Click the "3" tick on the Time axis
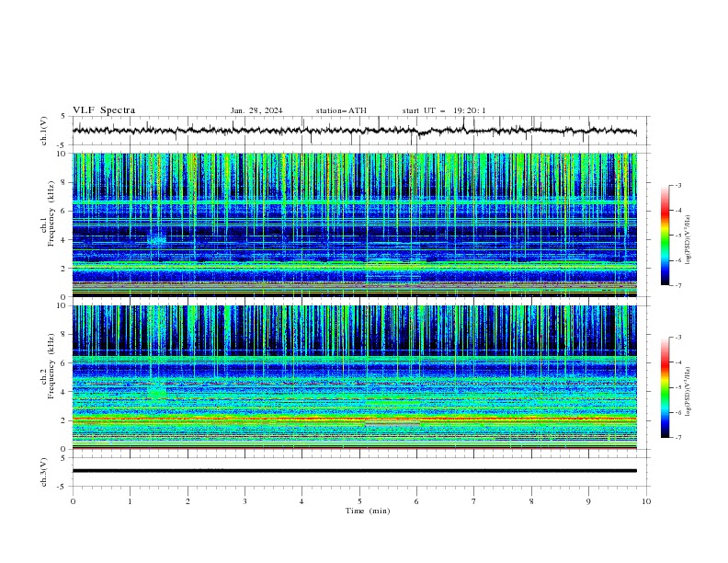The width and height of the screenshot is (728, 563). (245, 501)
